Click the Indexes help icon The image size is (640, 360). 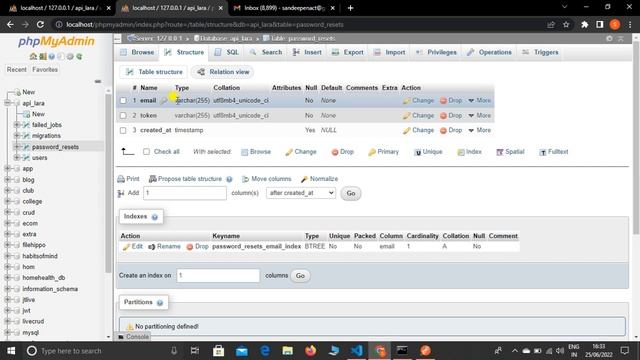pos(155,217)
